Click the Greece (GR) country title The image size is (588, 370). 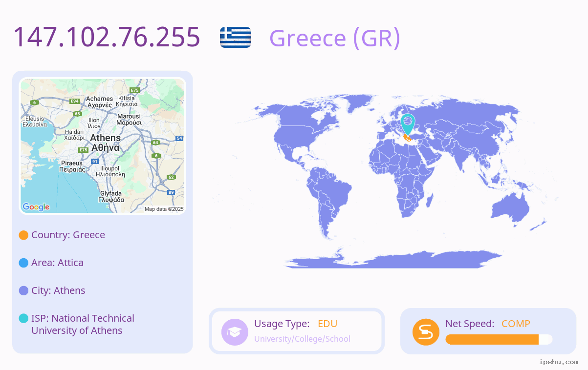coord(335,38)
